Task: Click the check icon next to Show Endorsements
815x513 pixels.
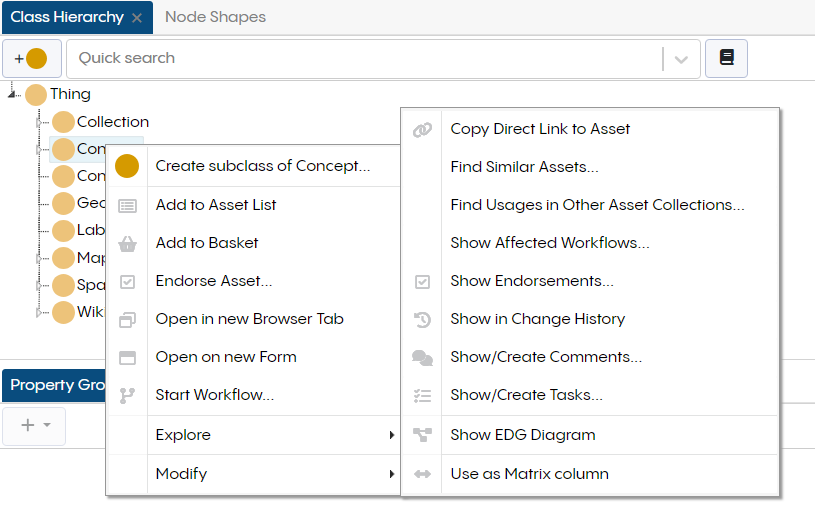Action: pos(422,282)
